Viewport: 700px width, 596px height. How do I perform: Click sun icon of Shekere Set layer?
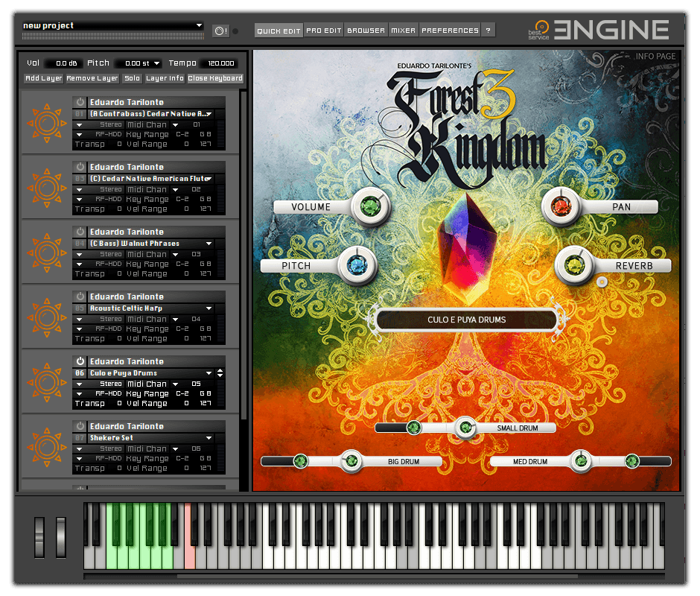coord(47,447)
